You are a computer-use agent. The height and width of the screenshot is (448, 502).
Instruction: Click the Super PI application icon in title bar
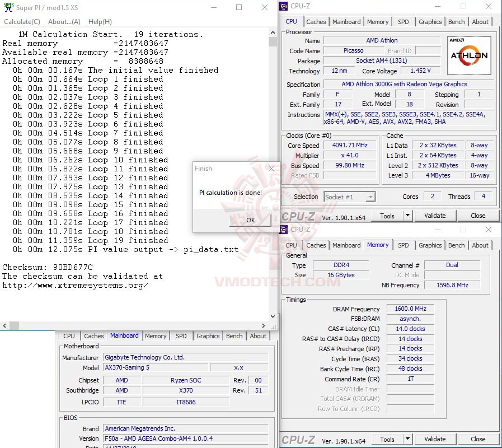click(x=8, y=7)
